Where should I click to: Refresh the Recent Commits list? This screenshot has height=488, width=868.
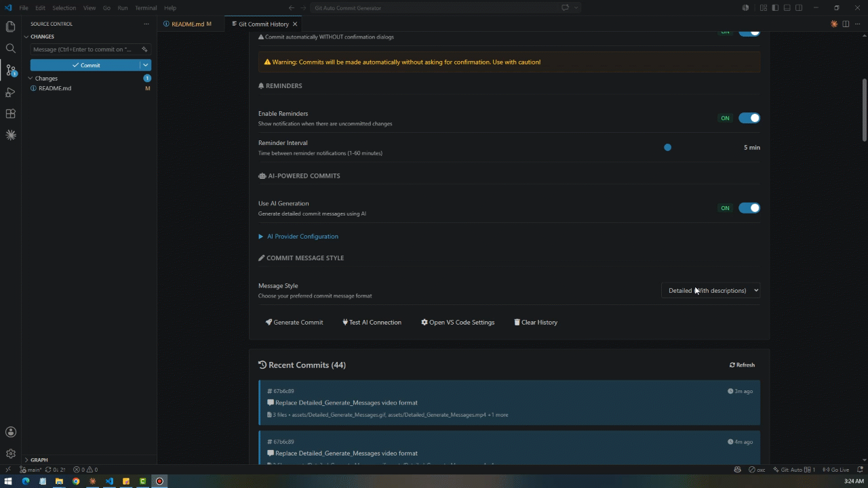[x=743, y=365]
